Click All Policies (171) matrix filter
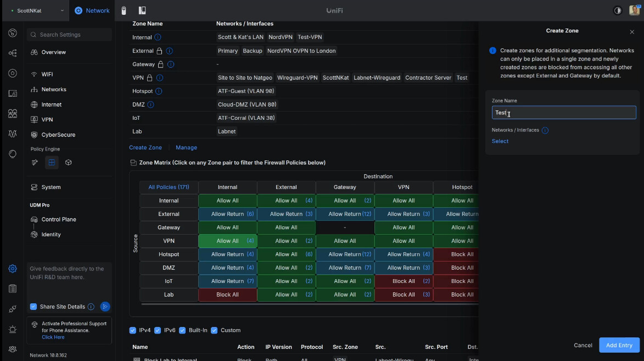The image size is (644, 361). coord(169,187)
